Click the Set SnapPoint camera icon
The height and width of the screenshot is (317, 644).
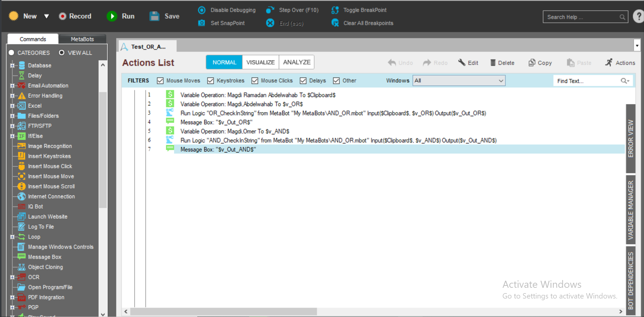coord(202,23)
